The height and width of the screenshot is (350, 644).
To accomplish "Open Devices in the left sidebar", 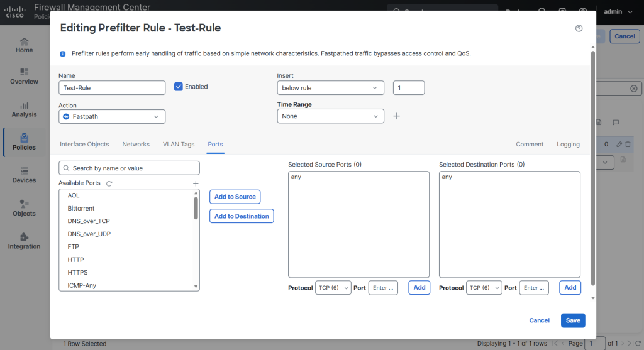I will [25, 175].
